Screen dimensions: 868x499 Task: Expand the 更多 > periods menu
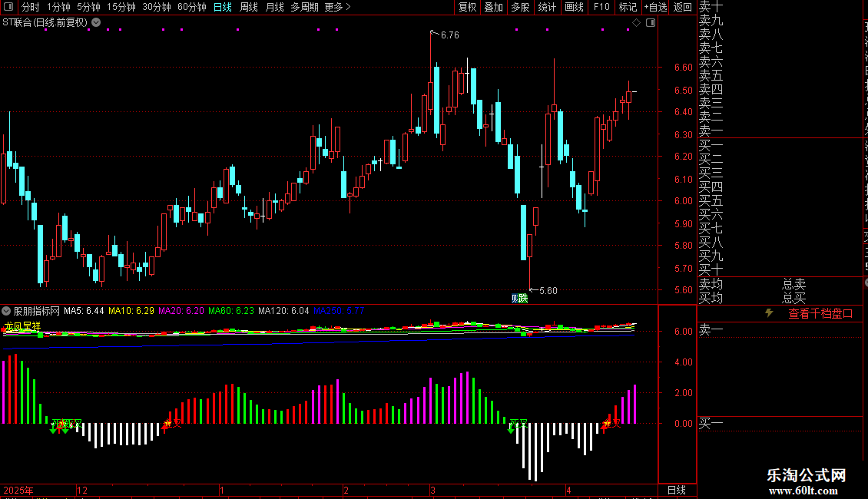click(x=338, y=7)
